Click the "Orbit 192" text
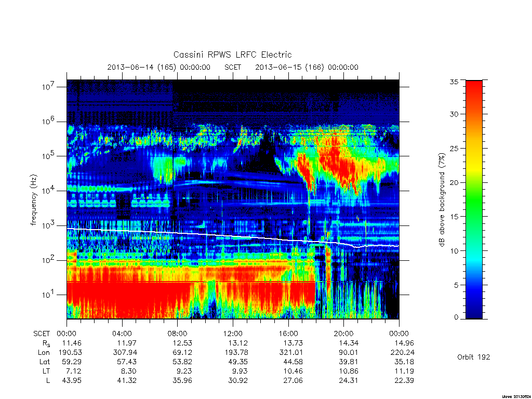The width and height of the screenshot is (532, 399). click(x=474, y=357)
